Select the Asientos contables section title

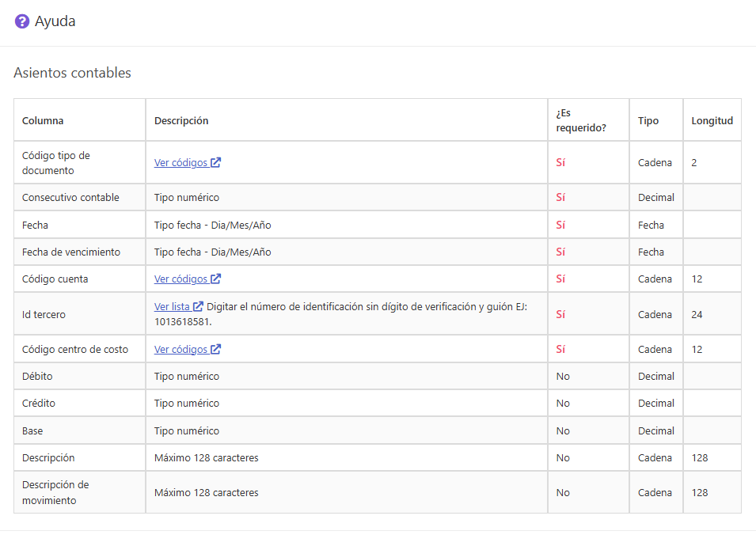point(72,73)
